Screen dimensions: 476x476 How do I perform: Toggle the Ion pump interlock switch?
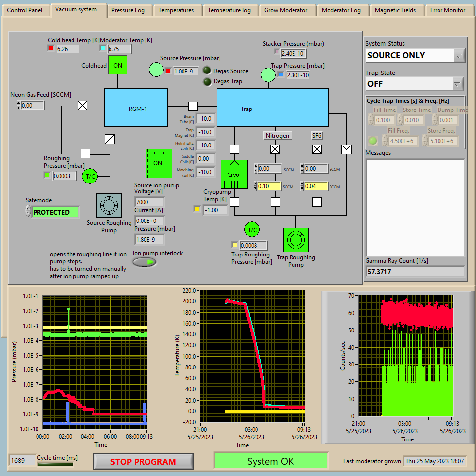[x=145, y=262]
